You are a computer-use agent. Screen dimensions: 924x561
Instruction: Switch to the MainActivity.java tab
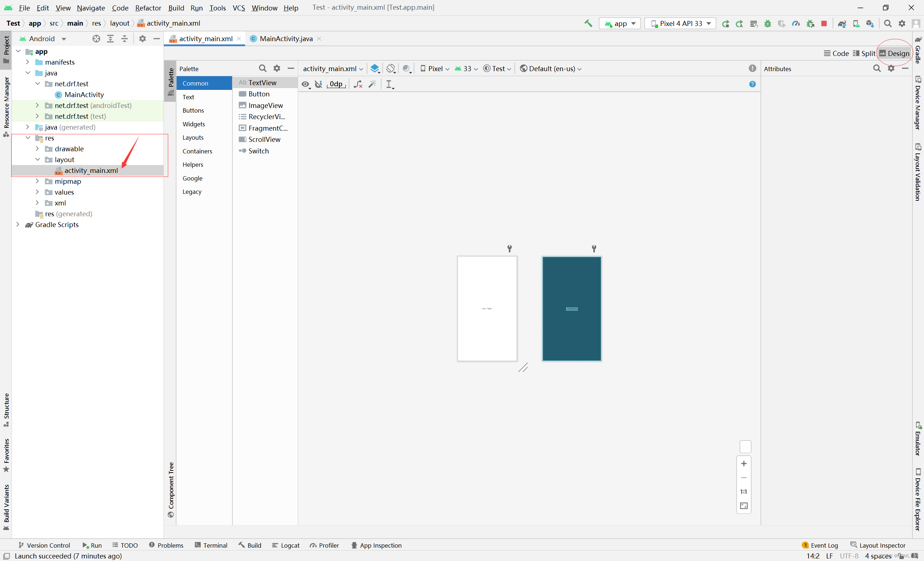pos(286,39)
